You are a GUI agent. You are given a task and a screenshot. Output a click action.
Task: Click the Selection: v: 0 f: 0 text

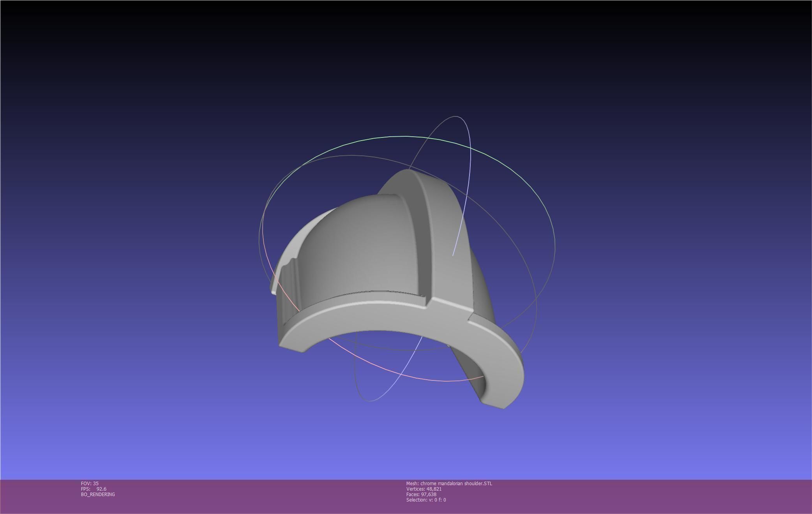pos(426,500)
